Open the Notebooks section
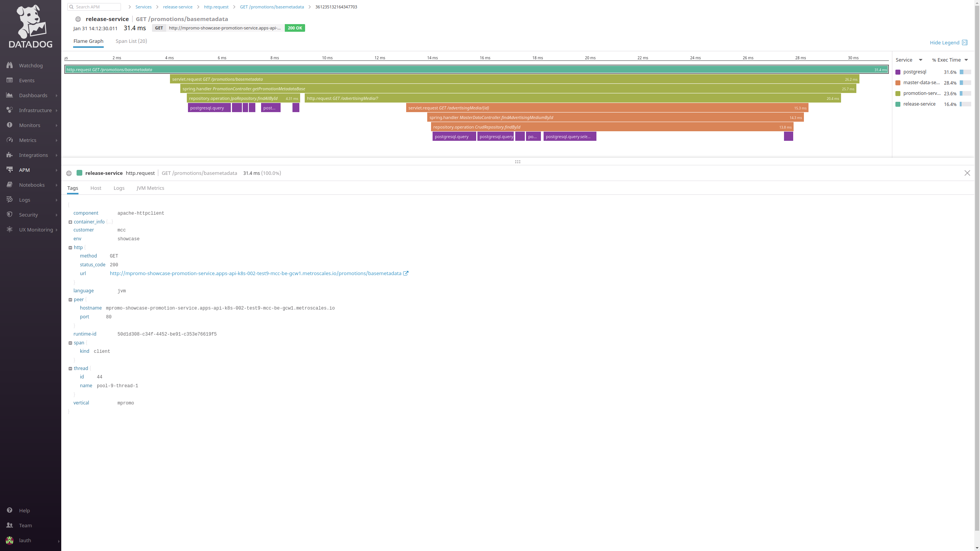The height and width of the screenshot is (551, 980). click(31, 185)
